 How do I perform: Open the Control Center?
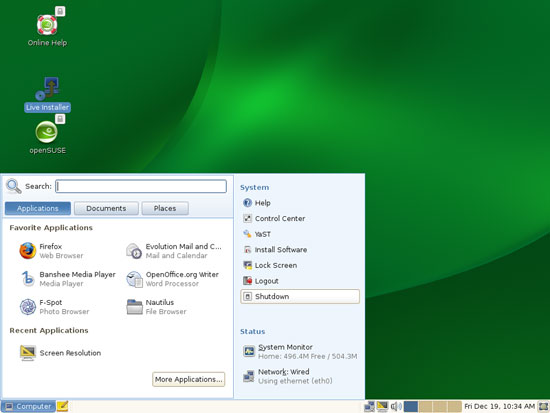coord(274,219)
